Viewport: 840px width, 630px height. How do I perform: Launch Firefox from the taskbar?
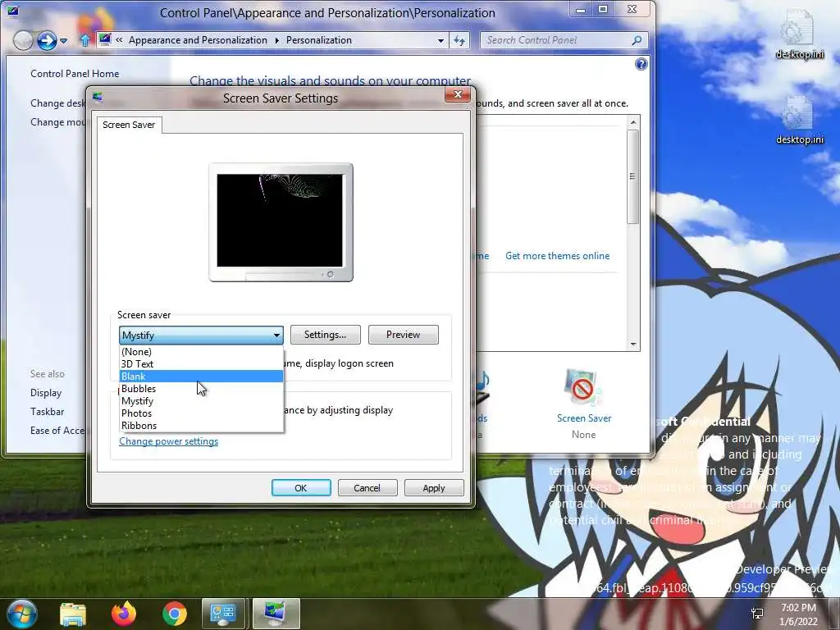[x=124, y=614]
